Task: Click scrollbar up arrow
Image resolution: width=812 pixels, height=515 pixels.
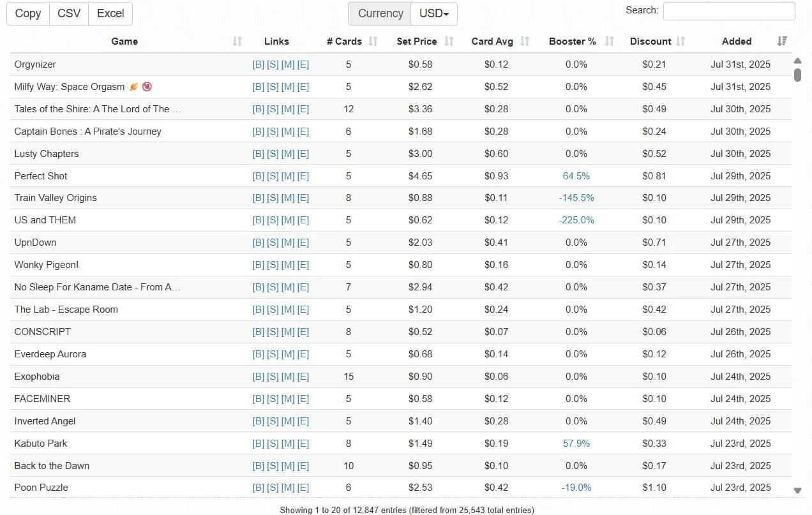Action: click(x=797, y=61)
